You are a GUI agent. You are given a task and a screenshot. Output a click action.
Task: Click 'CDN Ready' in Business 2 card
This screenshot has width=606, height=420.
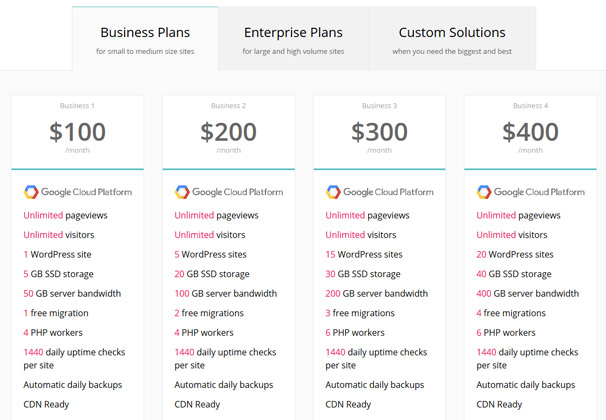tap(197, 405)
